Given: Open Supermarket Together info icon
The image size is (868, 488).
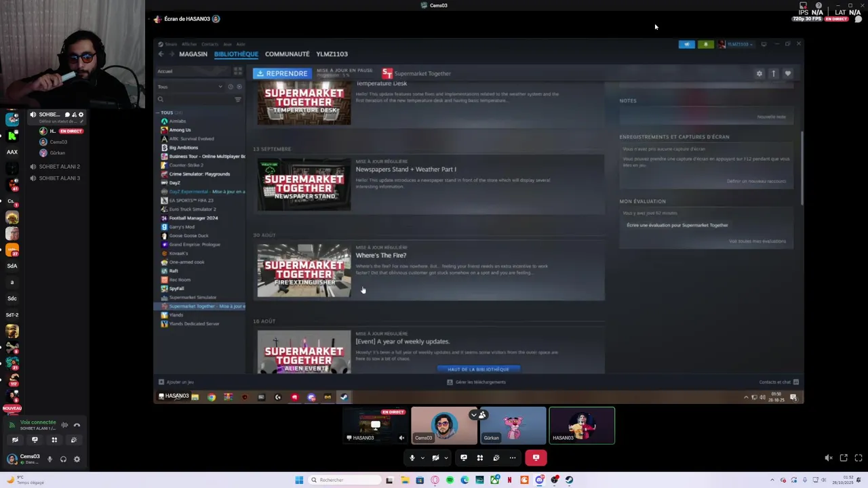Looking at the screenshot, I should click(773, 73).
